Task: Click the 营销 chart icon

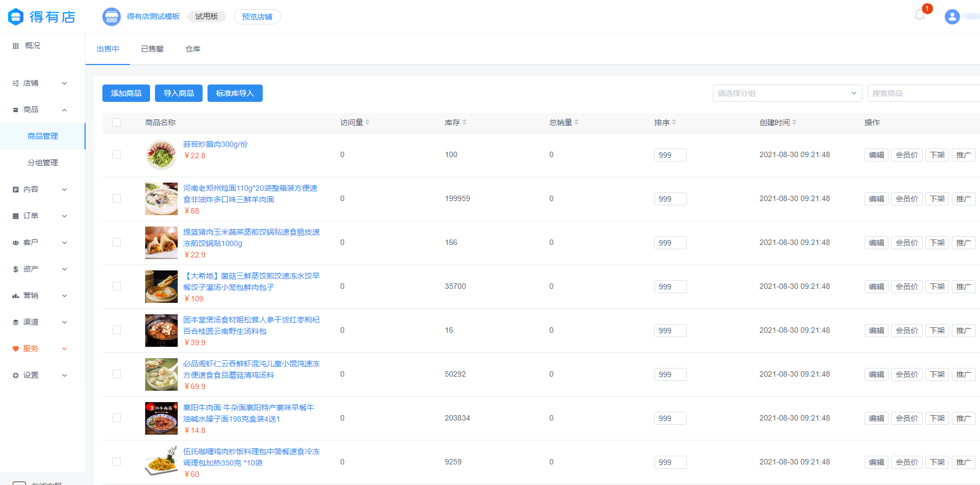Action: click(16, 296)
